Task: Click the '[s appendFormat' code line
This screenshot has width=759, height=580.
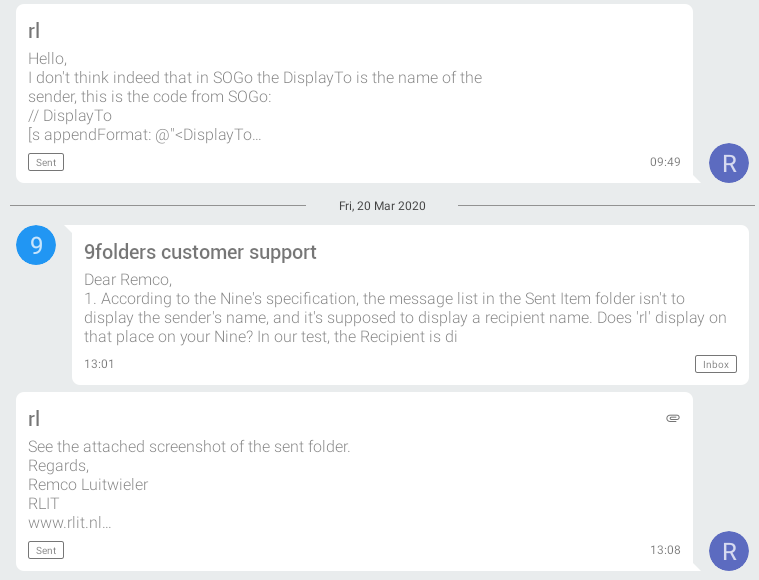Action: pos(144,135)
